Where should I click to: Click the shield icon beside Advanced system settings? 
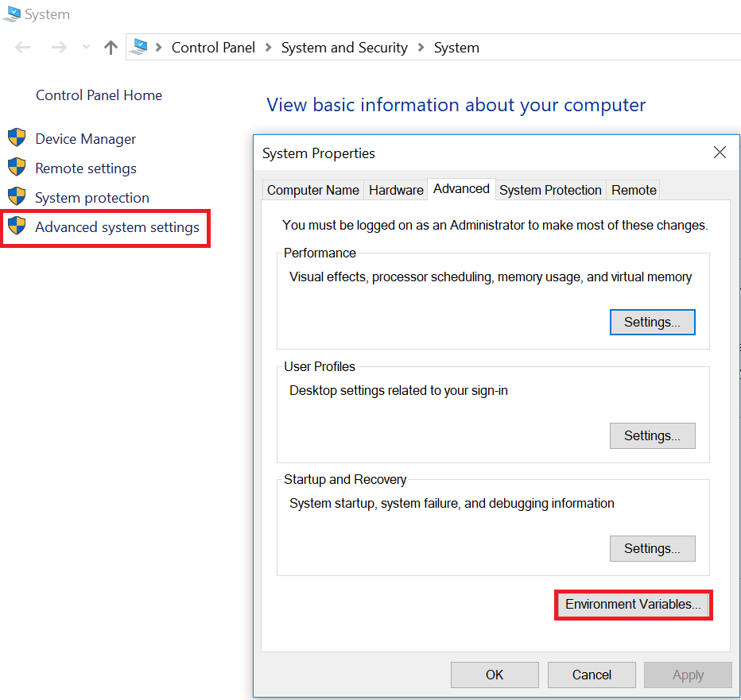click(17, 226)
